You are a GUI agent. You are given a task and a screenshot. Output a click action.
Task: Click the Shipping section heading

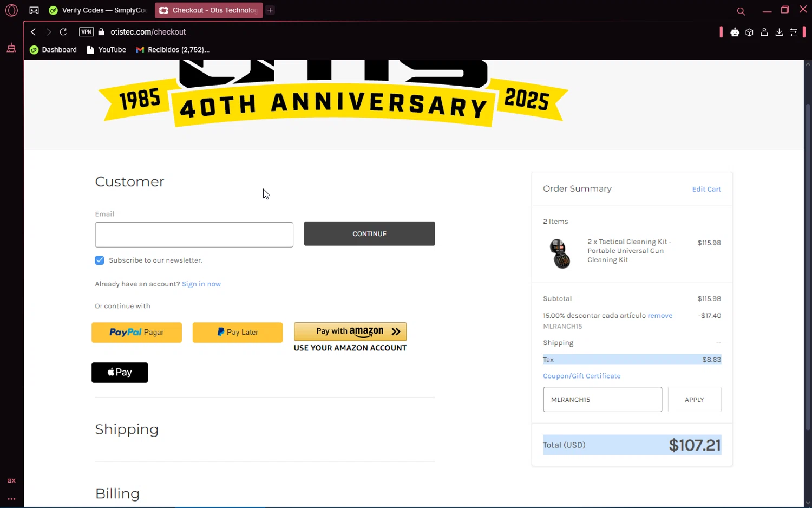click(x=127, y=429)
